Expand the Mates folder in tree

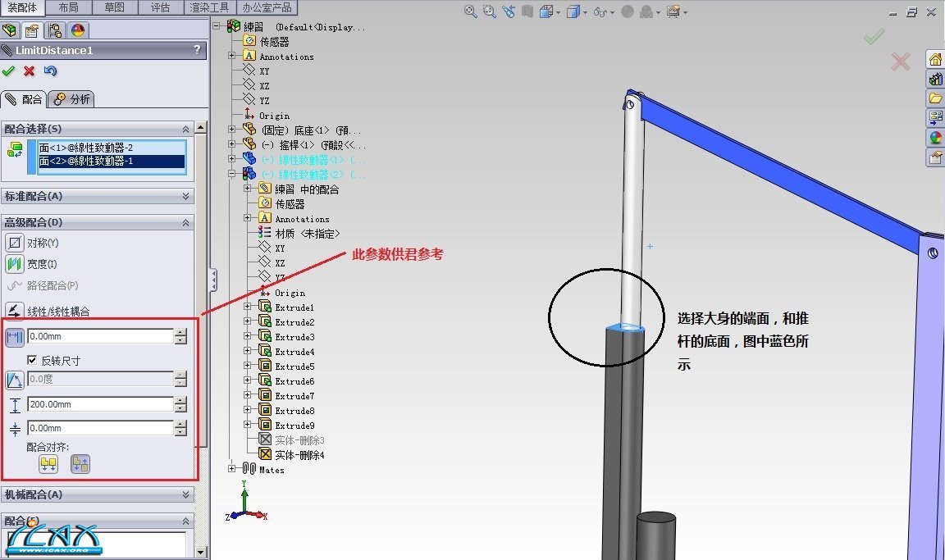pyautogui.click(x=232, y=469)
